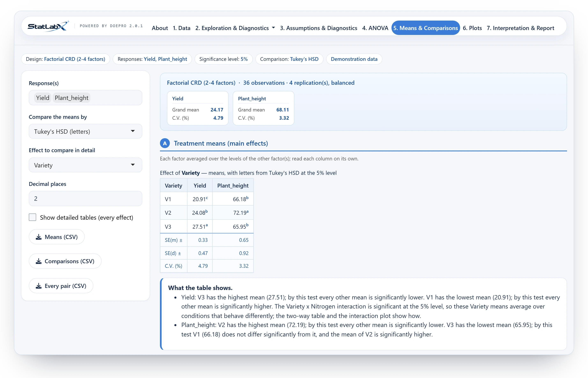This screenshot has height=378, width=588.
Task: Click the Plant_height column header in table
Action: pos(233,186)
